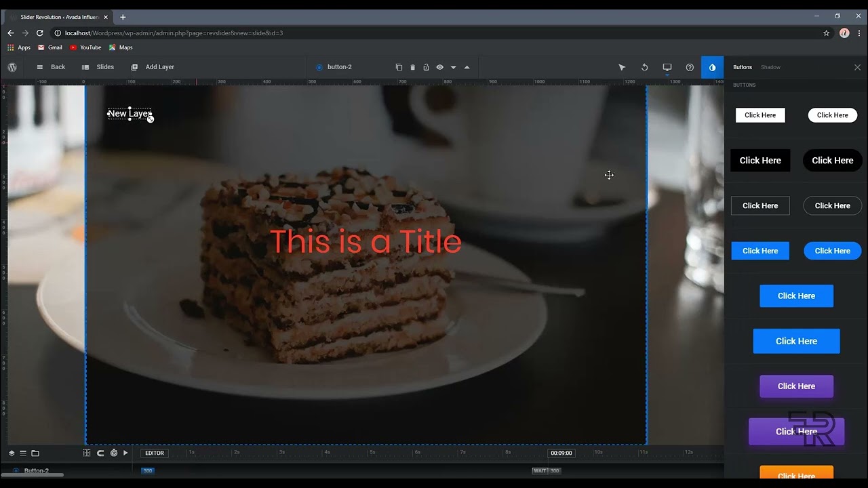The height and width of the screenshot is (488, 868).
Task: Close the Slider Revolution browser tab
Action: click(x=106, y=17)
